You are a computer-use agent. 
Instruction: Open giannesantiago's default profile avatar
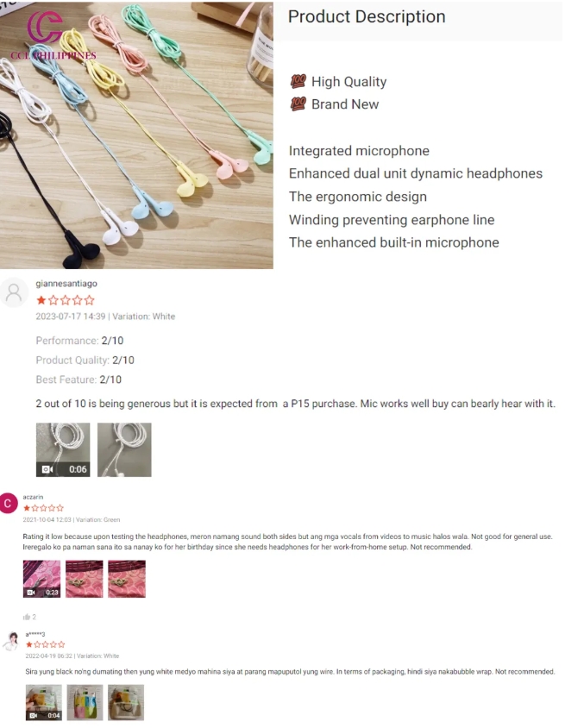tap(14, 292)
